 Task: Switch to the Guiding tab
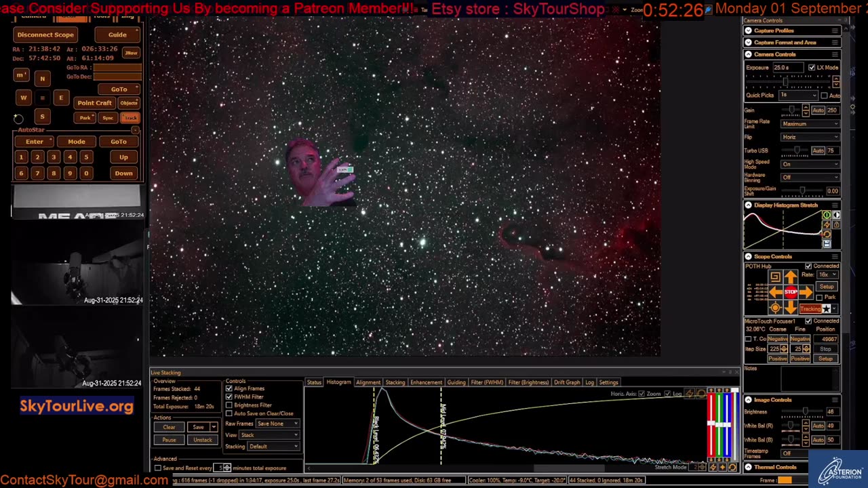click(x=456, y=382)
